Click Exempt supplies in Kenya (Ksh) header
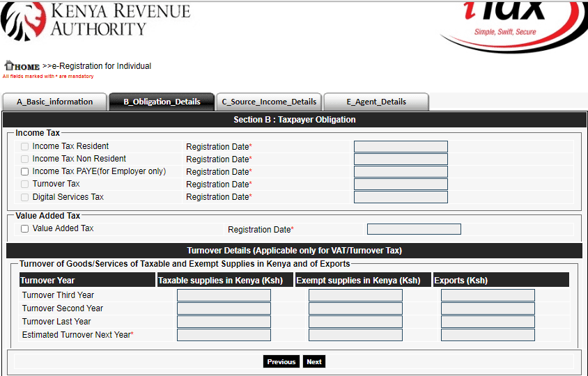Viewport: 588px width, 376px height. pos(363,280)
